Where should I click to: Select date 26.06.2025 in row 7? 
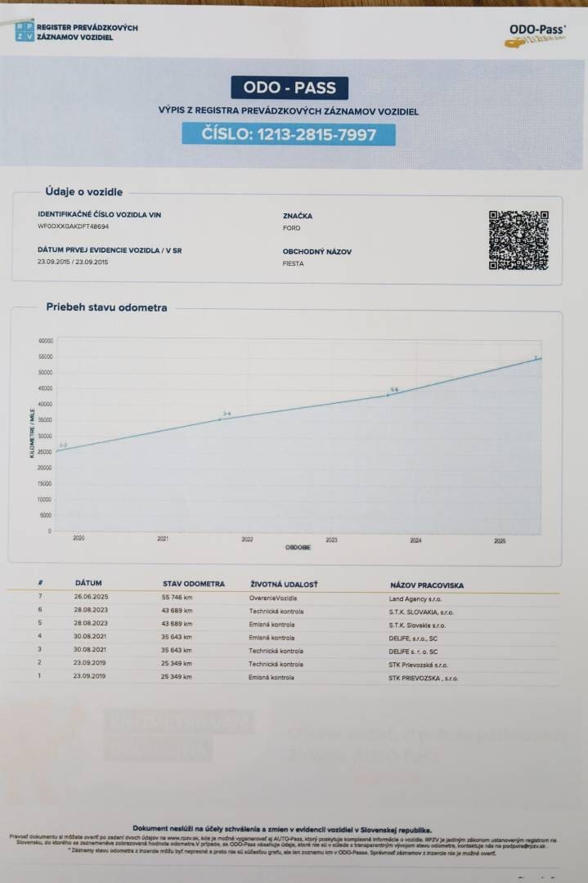tap(91, 596)
